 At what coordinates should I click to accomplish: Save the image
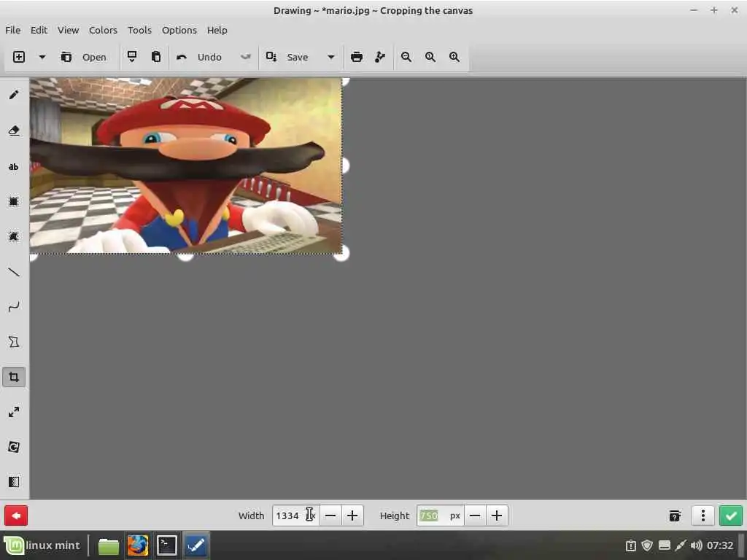287,57
